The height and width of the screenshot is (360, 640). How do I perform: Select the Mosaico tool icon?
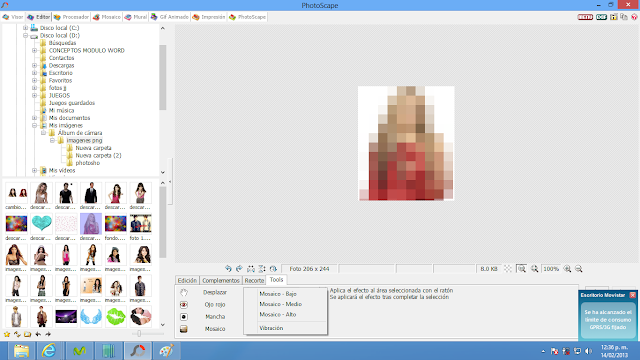[184, 329]
